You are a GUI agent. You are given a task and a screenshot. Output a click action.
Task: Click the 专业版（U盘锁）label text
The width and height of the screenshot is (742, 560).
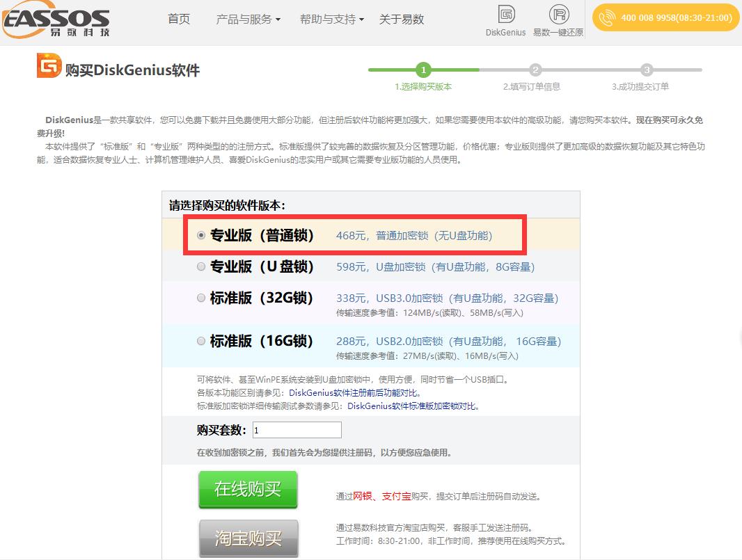pyautogui.click(x=262, y=266)
